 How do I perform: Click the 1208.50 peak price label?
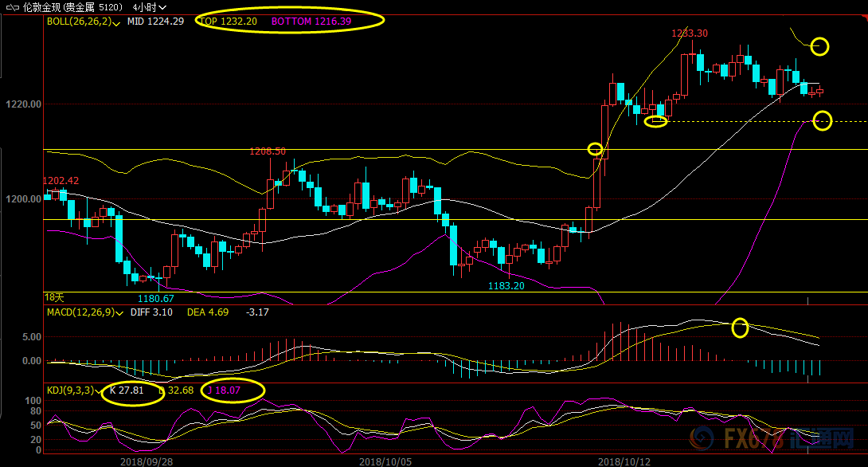coord(267,151)
